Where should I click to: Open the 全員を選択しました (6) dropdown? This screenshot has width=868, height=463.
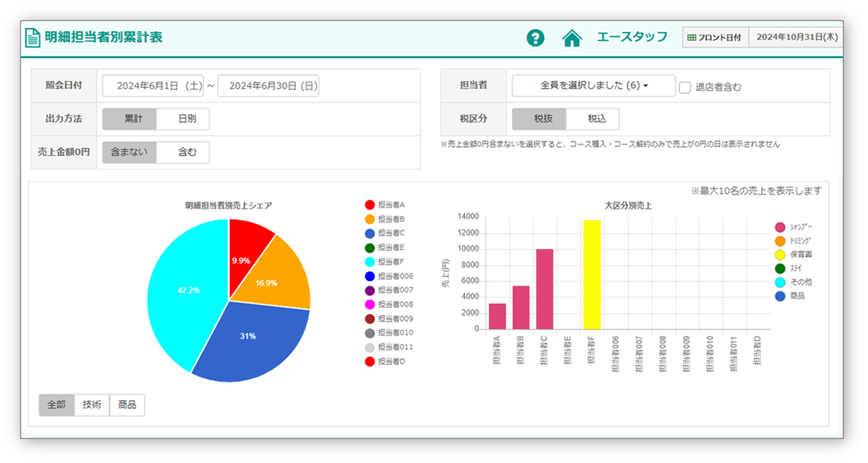(593, 85)
